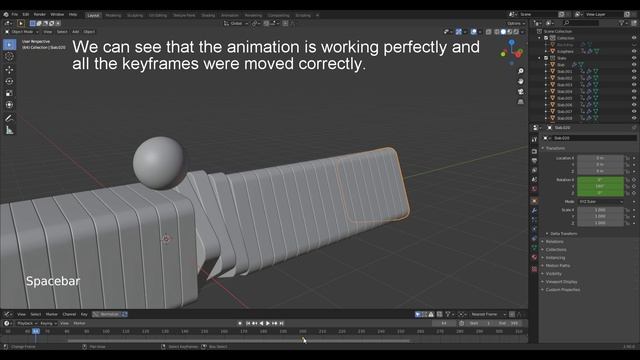Toggle lock for Location X
The width and height of the screenshot is (640, 360).
(x=627, y=158)
